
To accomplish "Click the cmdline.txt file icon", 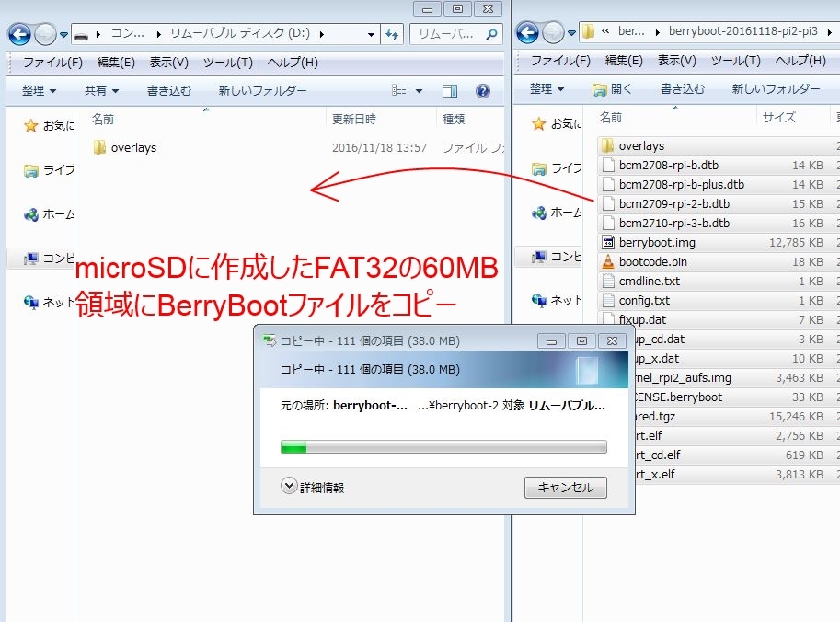I will [607, 281].
